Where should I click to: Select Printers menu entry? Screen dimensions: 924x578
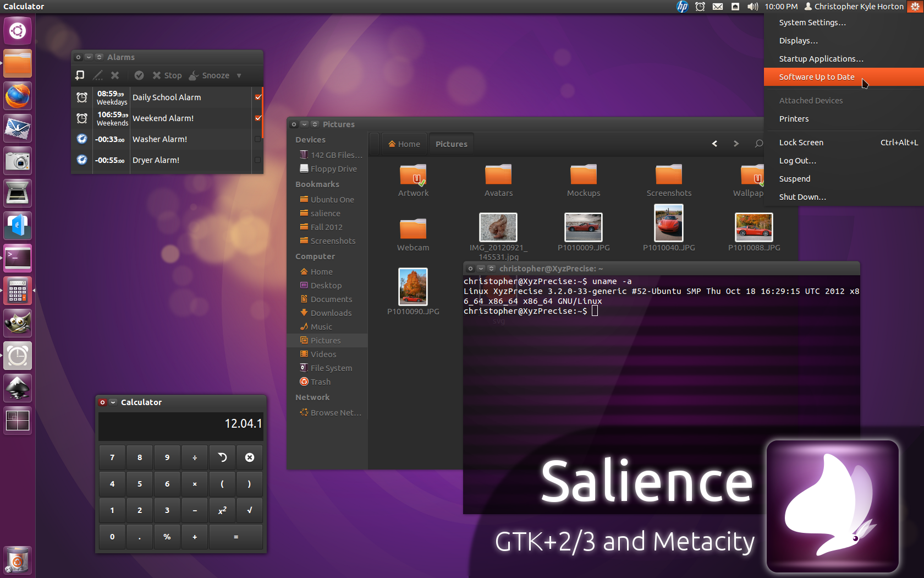(x=844, y=119)
